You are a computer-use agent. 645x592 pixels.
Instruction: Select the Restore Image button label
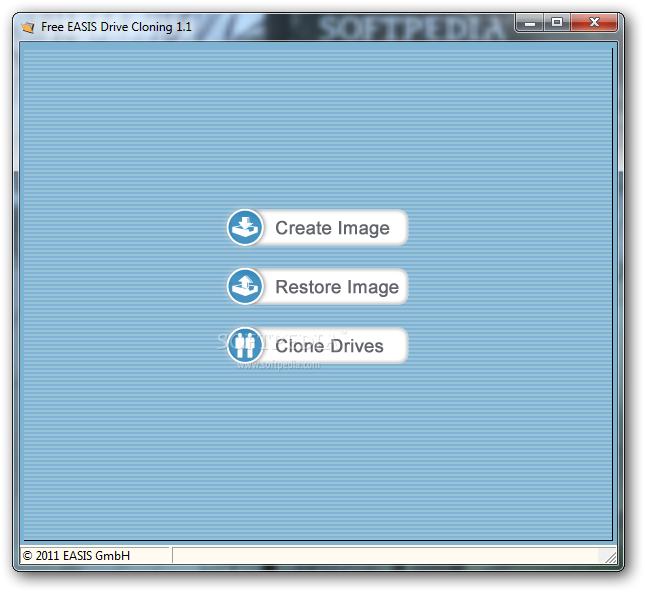pyautogui.click(x=337, y=287)
